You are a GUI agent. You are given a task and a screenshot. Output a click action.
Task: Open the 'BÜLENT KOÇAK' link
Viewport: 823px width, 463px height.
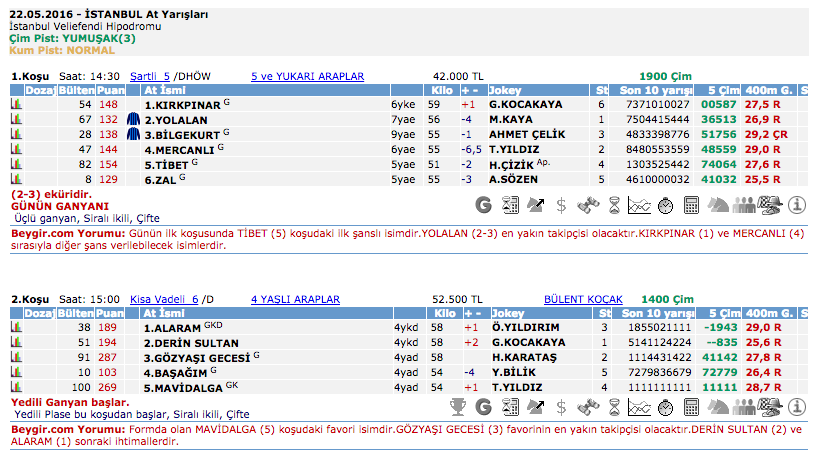tap(583, 299)
